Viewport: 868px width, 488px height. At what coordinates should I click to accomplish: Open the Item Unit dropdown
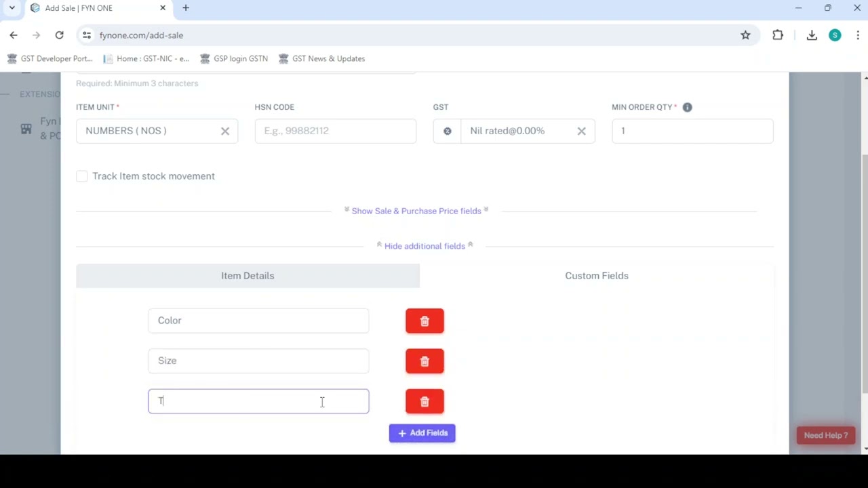coord(157,131)
